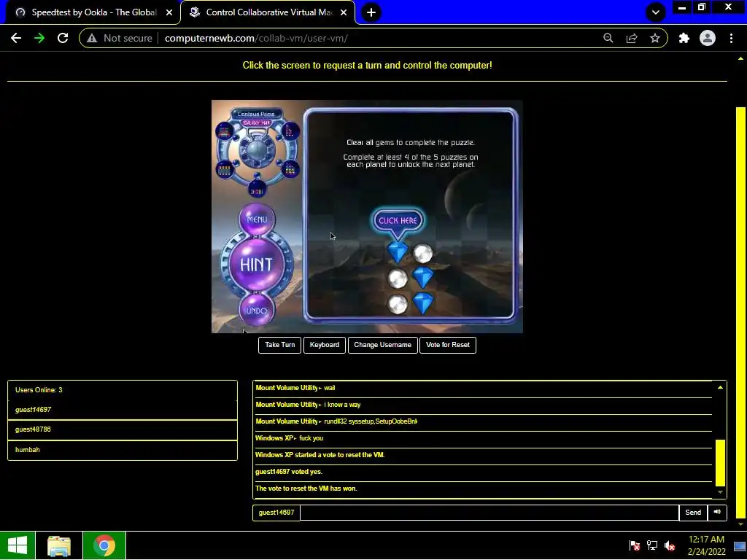Open the Windows Start button
The width and height of the screenshot is (747, 560).
click(18, 545)
